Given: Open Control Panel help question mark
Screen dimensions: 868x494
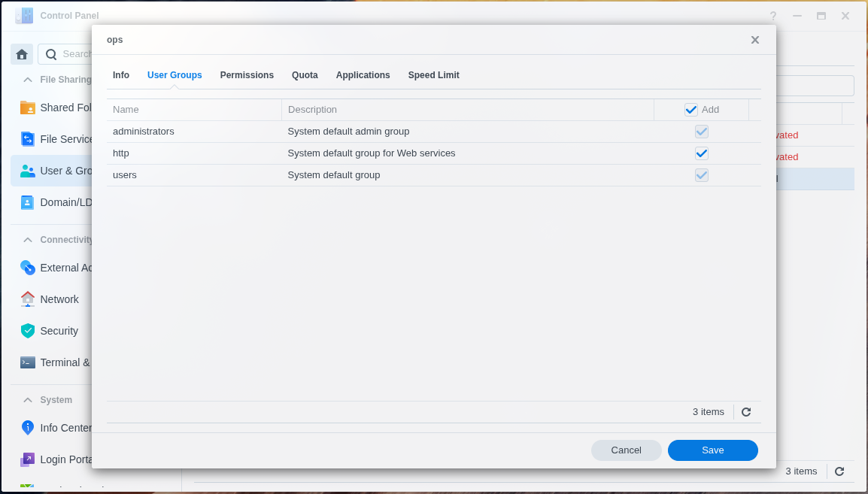Looking at the screenshot, I should point(772,16).
